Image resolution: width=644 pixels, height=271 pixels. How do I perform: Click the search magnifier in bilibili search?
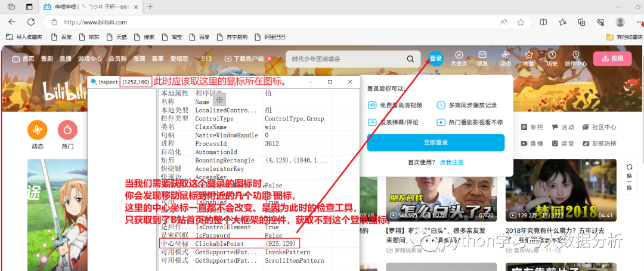(x=410, y=59)
